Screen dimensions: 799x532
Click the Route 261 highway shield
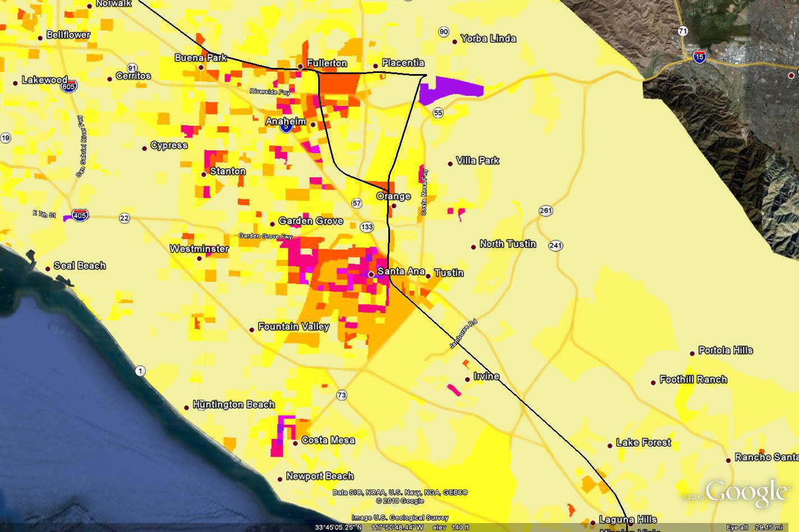tap(545, 211)
